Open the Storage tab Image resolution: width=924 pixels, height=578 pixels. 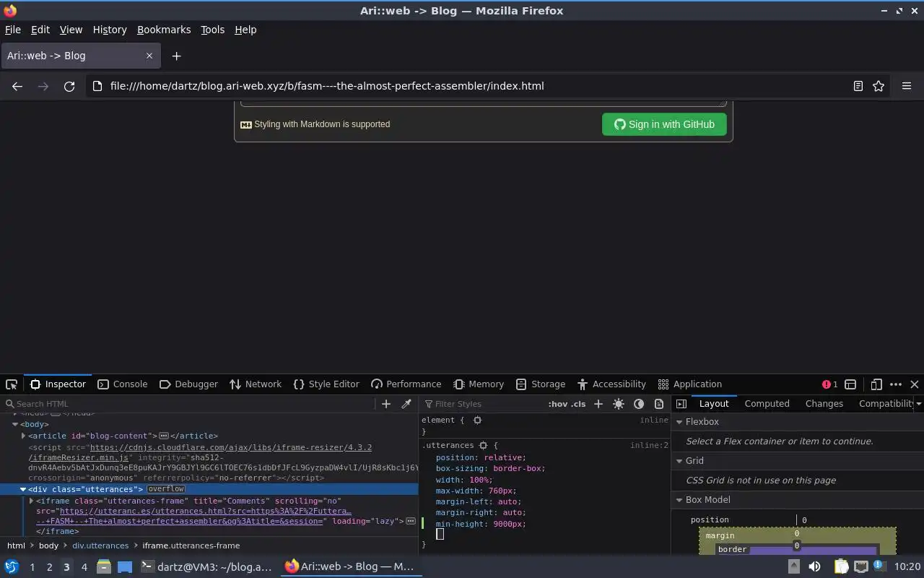(x=541, y=384)
